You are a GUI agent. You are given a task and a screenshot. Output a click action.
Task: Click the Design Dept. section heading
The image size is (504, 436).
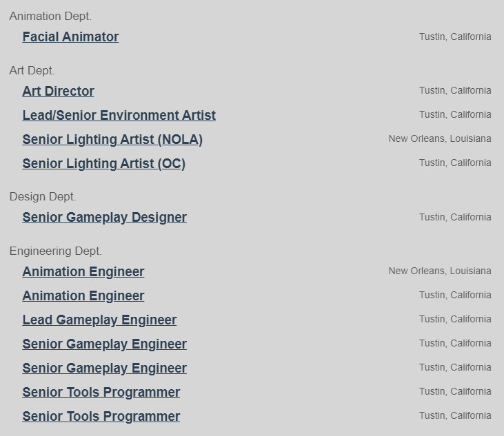point(43,196)
